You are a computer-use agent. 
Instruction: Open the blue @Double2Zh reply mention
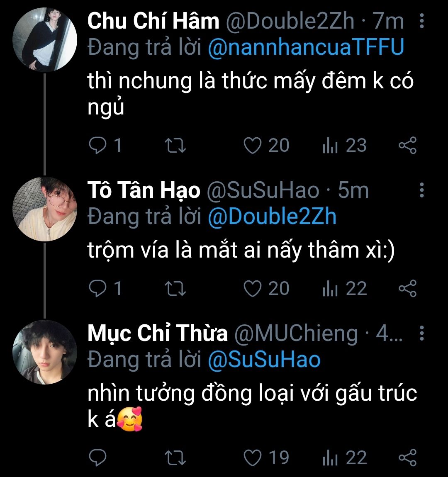click(272, 217)
